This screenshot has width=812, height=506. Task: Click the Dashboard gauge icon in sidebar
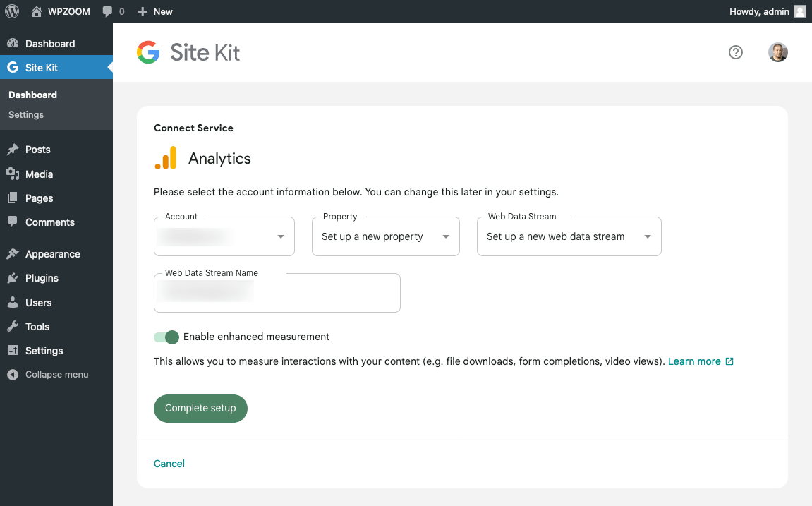click(x=13, y=44)
